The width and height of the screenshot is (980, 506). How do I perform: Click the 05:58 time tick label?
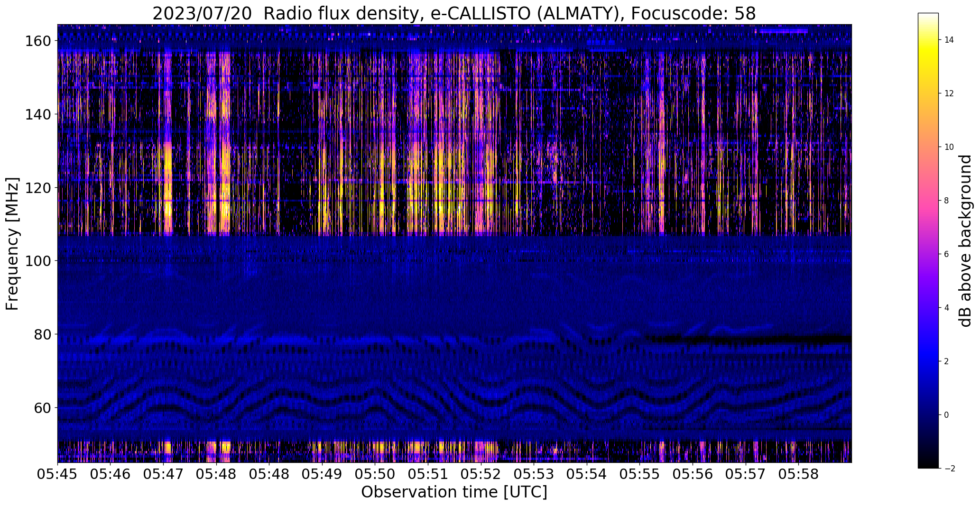798,475
